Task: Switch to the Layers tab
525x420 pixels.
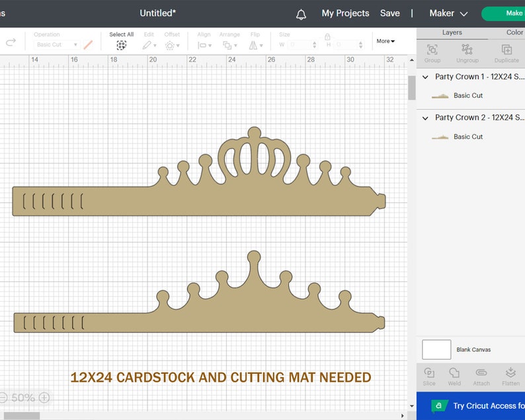Action: 452,32
